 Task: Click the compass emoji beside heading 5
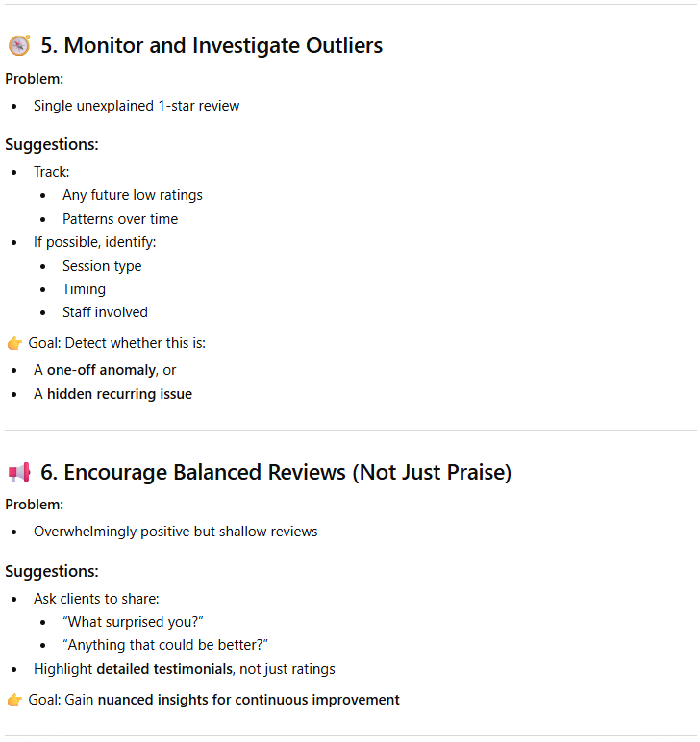click(18, 45)
